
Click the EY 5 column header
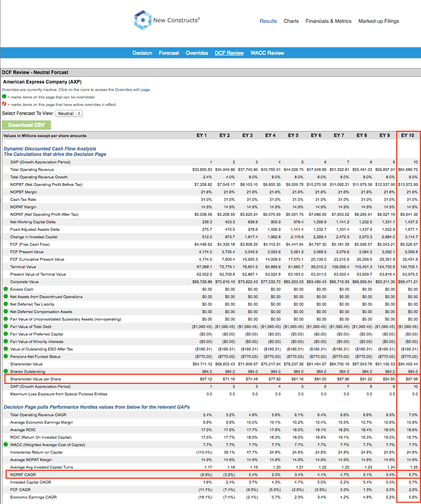(x=293, y=135)
